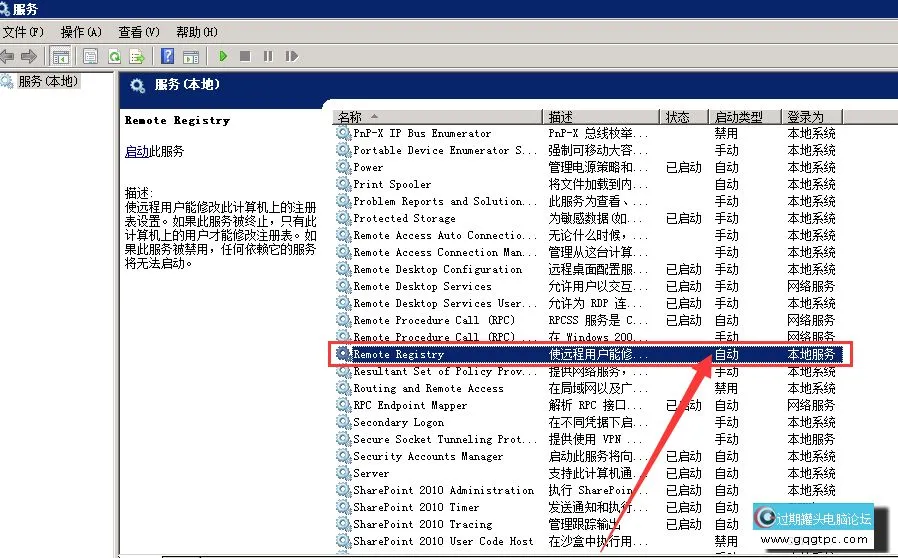This screenshot has width=898, height=558.
Task: Click the Restart Service toolbar icon
Action: (289, 56)
